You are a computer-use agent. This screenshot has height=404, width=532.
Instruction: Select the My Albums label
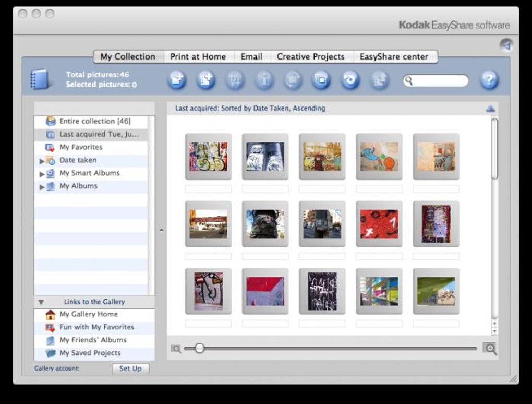[78, 186]
